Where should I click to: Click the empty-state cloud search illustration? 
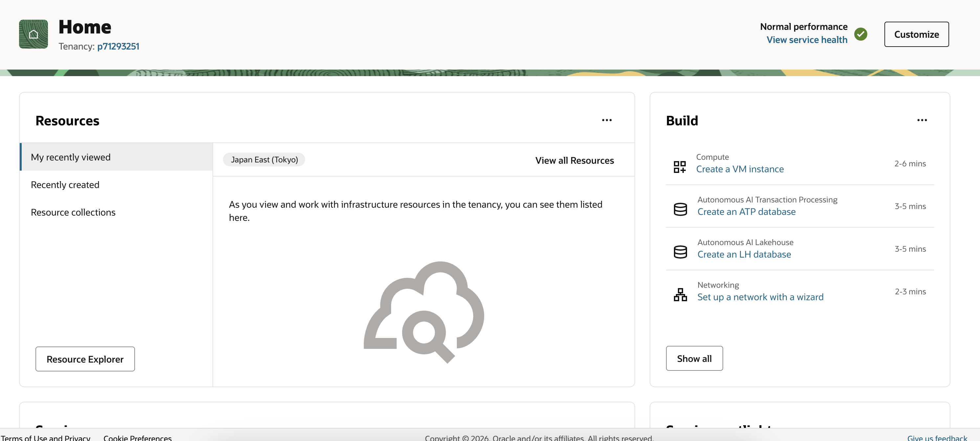click(x=424, y=312)
